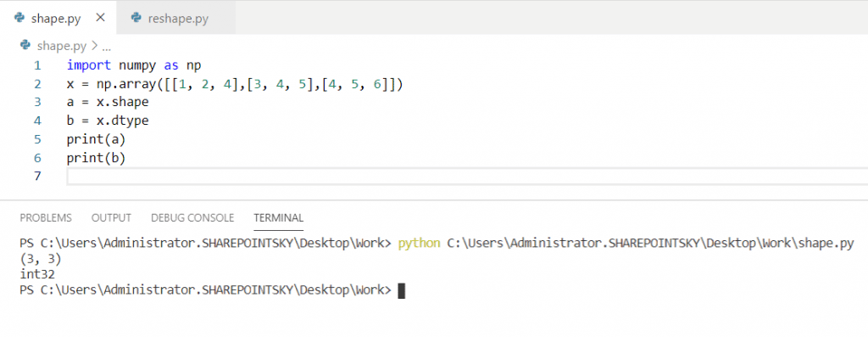Click the 'b = x.dtype' code line
This screenshot has width=868, height=337.
[x=108, y=121]
